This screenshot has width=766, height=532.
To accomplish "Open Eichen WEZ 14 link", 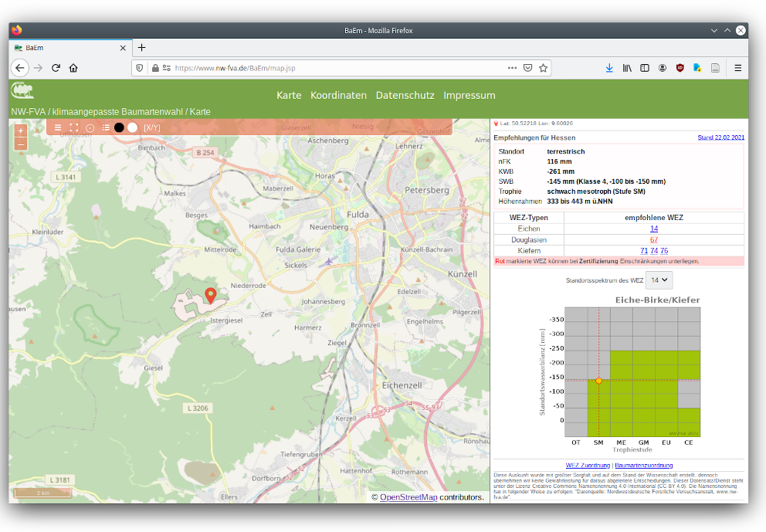I will [x=654, y=229].
